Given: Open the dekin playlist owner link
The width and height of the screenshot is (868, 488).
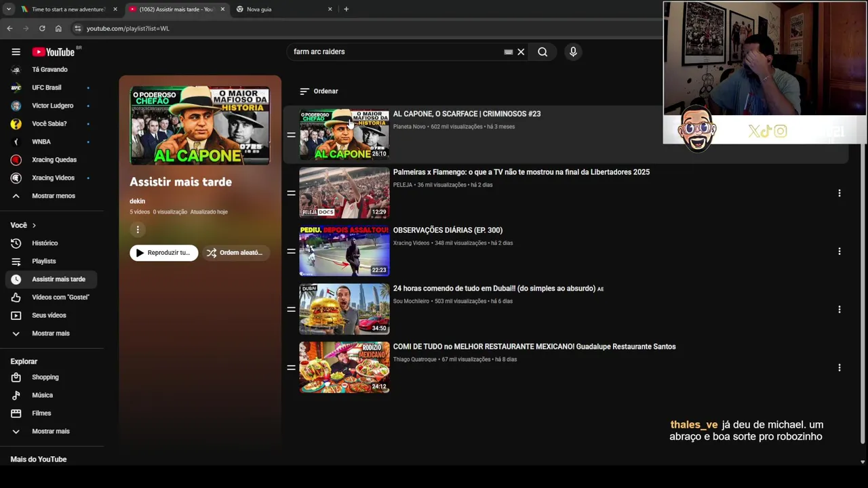Looking at the screenshot, I should (x=137, y=201).
